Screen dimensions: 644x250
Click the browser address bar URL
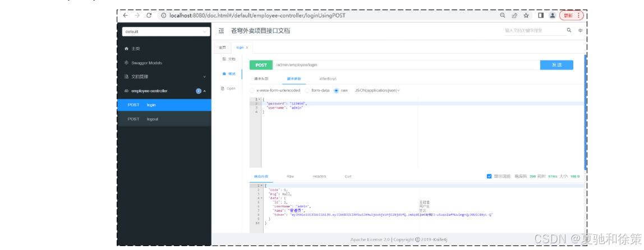point(257,15)
